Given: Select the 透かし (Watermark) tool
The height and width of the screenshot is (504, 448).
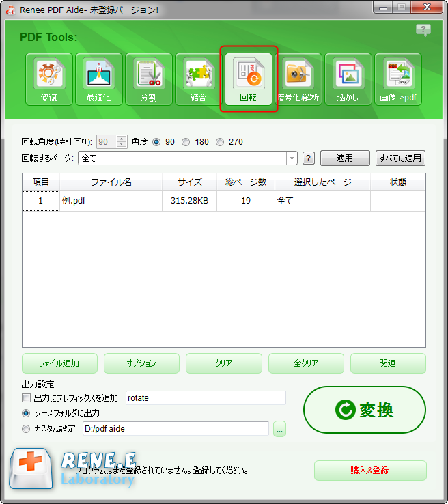Looking at the screenshot, I should point(348,79).
